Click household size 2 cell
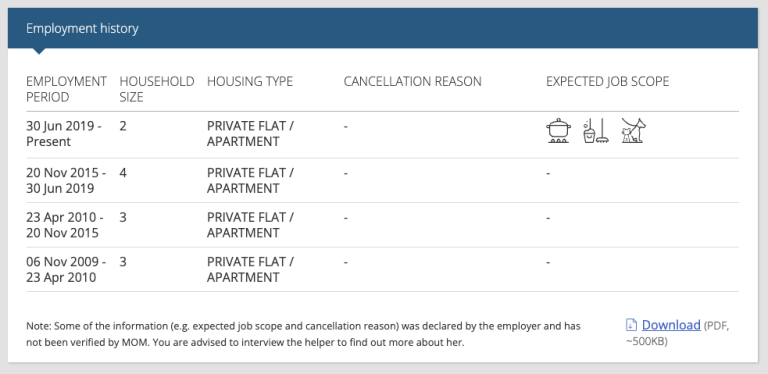This screenshot has width=768, height=374. pos(123,126)
